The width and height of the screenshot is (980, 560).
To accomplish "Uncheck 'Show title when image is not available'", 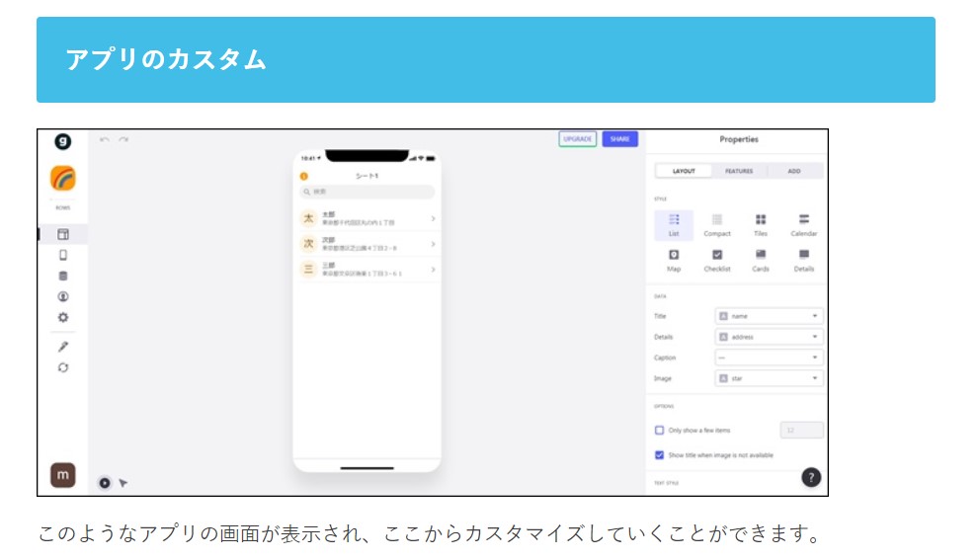I will tap(660, 455).
